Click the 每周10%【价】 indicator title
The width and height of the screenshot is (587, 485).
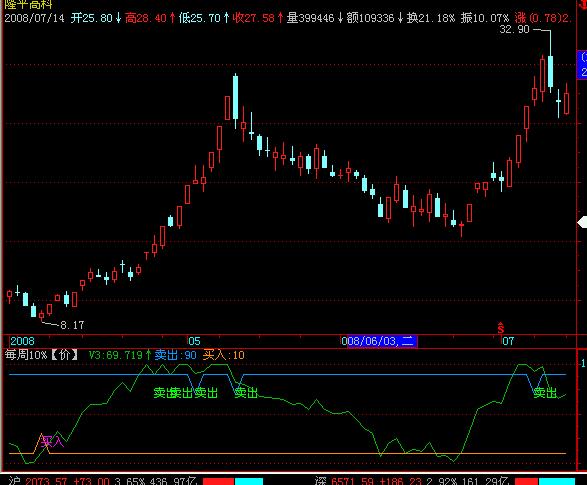pos(41,355)
